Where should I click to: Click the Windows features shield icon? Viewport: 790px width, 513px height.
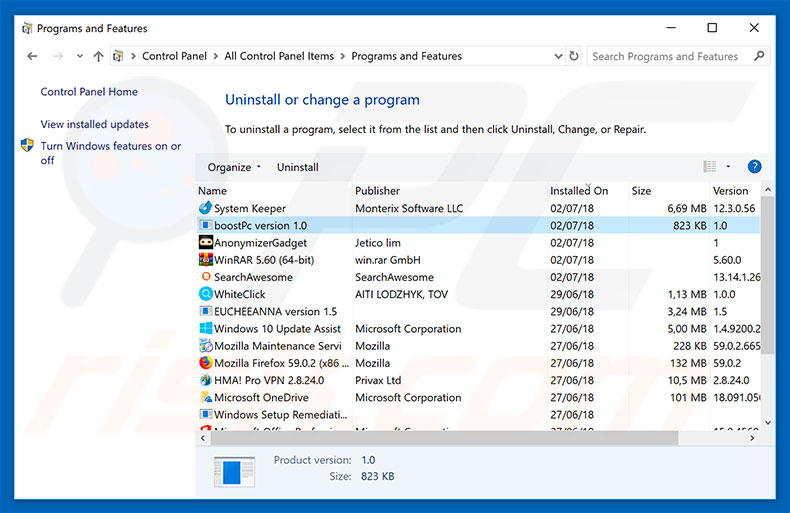point(27,146)
